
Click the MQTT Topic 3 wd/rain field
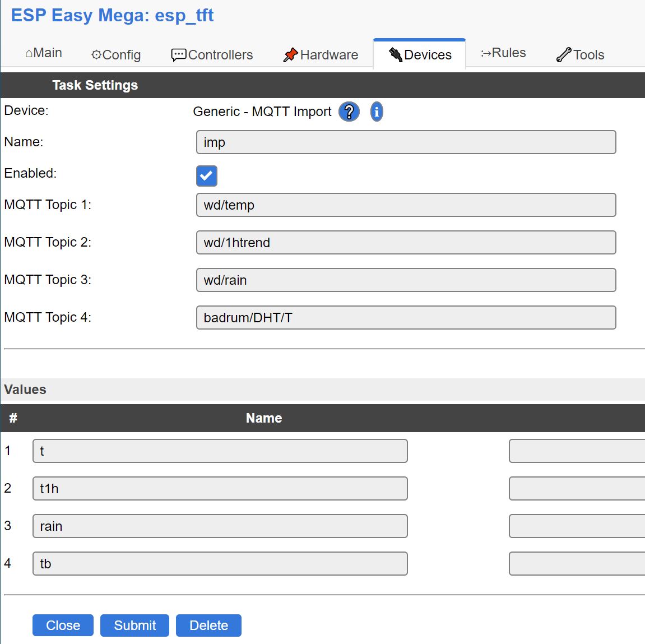tap(406, 280)
